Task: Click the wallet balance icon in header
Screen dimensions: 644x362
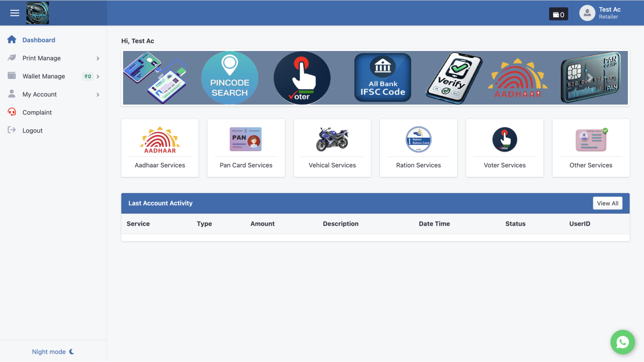Action: tap(558, 14)
